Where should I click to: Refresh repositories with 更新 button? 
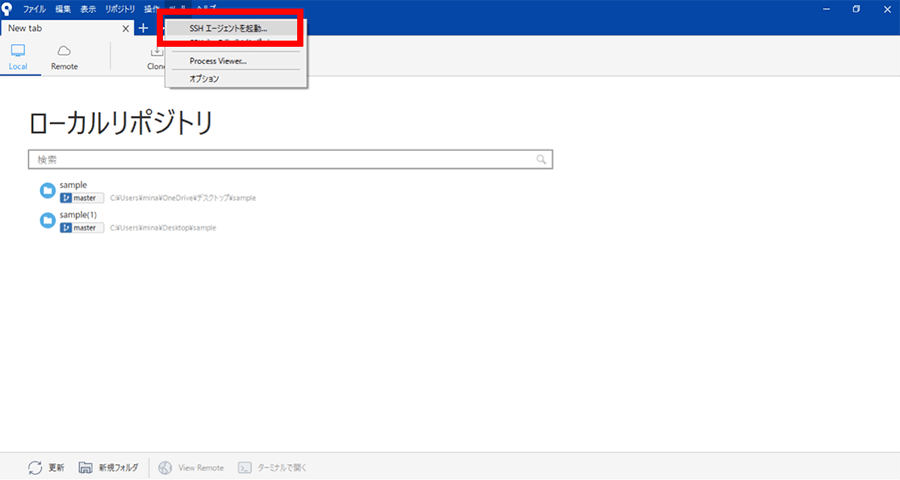[46, 467]
